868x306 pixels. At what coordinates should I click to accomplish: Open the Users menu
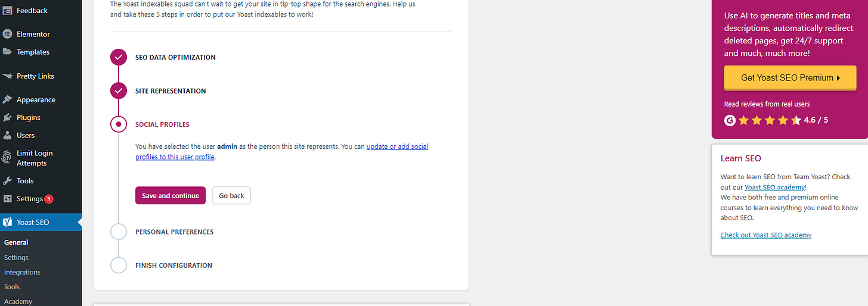click(x=41, y=135)
